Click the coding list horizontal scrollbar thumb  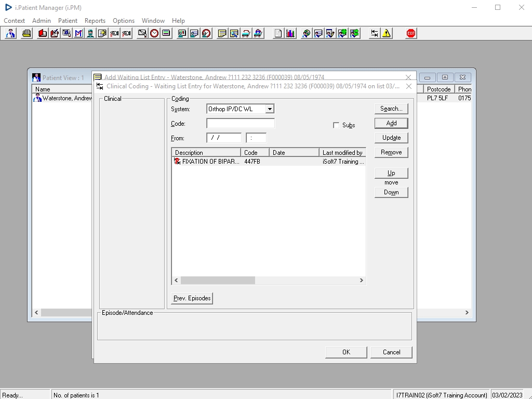pyautogui.click(x=218, y=280)
